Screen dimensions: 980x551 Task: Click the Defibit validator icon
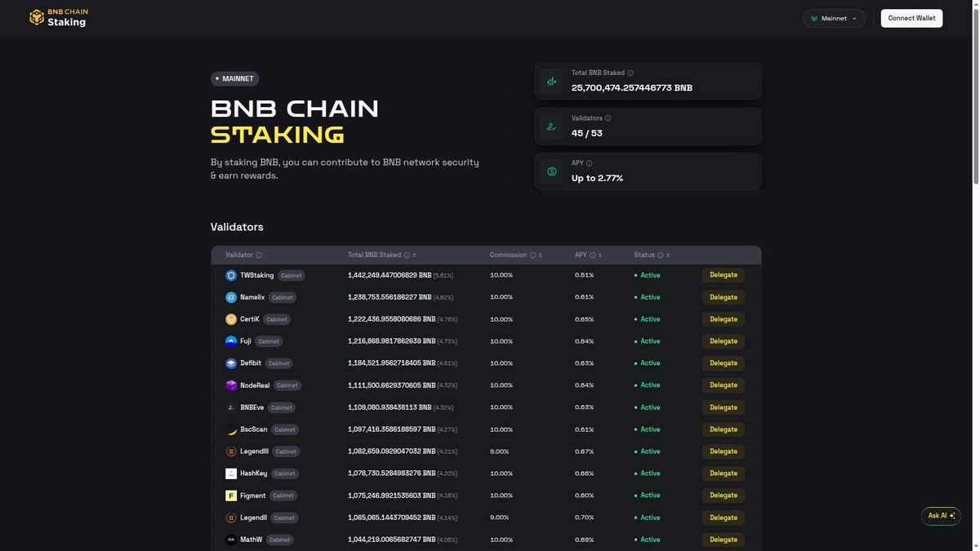tap(231, 363)
